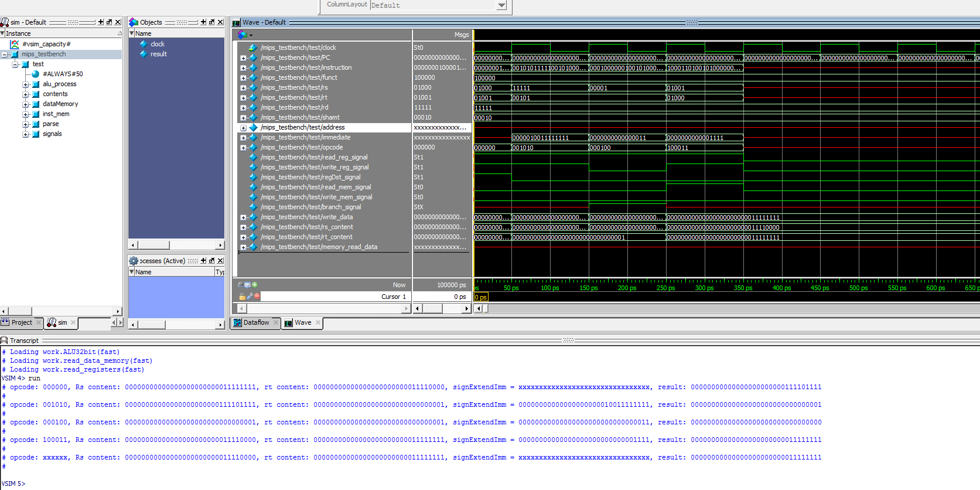The image size is (980, 490).
Task: Open cursor properties with the wrench icon
Action: click(x=250, y=297)
